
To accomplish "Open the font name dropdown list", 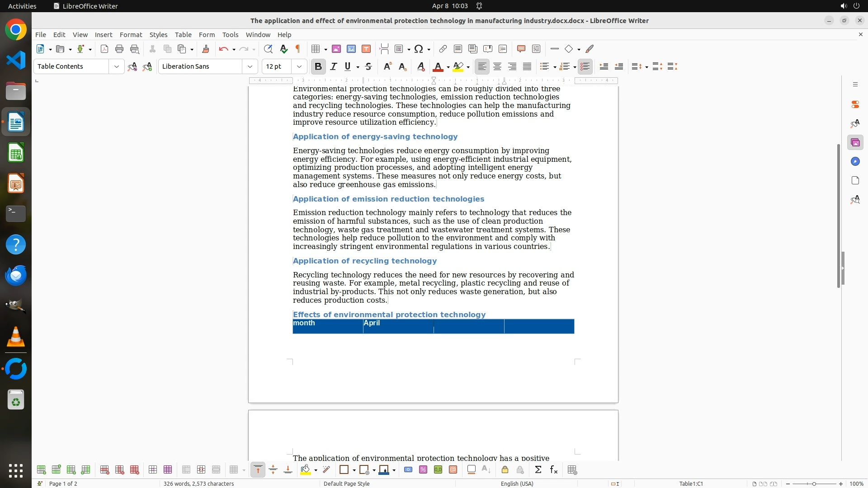I will click(250, 66).
